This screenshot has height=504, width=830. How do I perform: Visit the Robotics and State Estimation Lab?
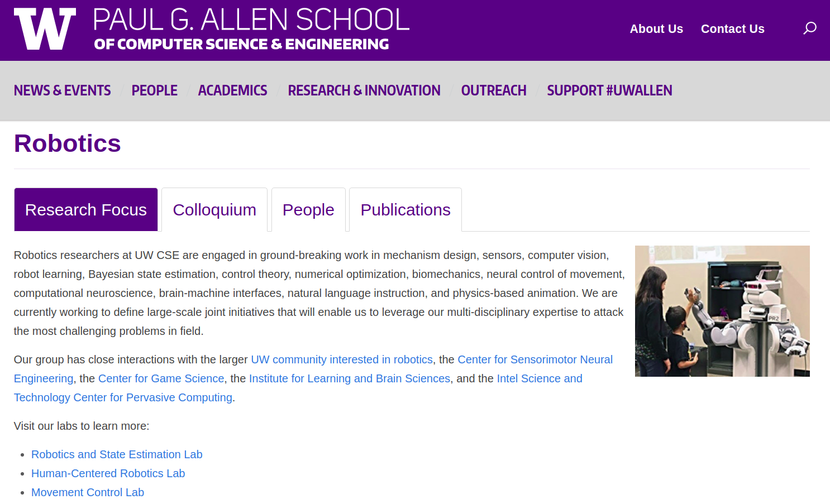click(117, 455)
